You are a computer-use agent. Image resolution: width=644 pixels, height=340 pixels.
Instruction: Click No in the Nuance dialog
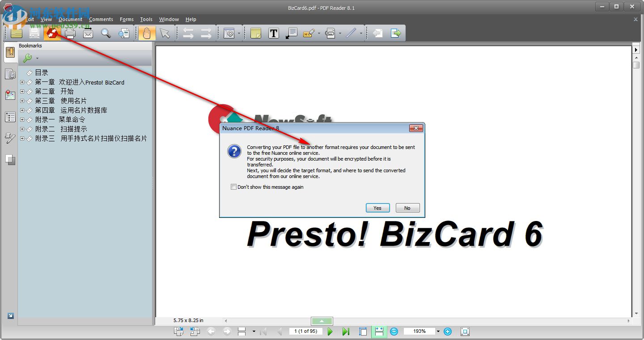[x=407, y=208]
